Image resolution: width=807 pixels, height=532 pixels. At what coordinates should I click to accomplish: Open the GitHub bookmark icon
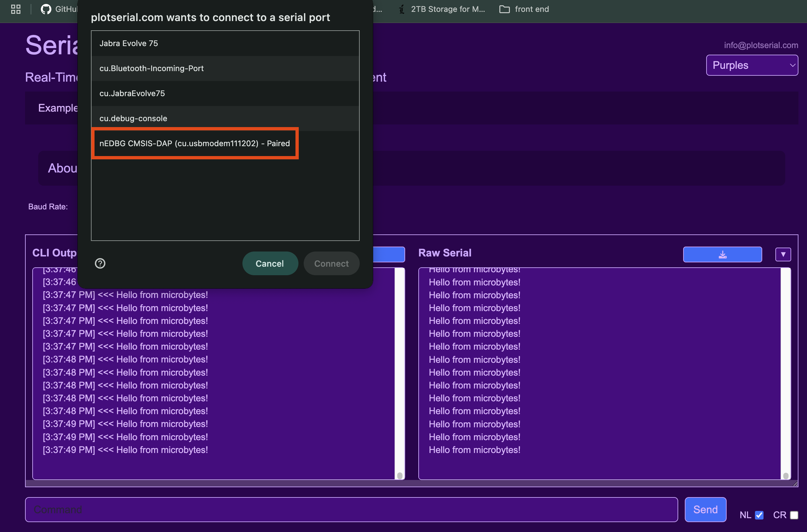(x=46, y=9)
